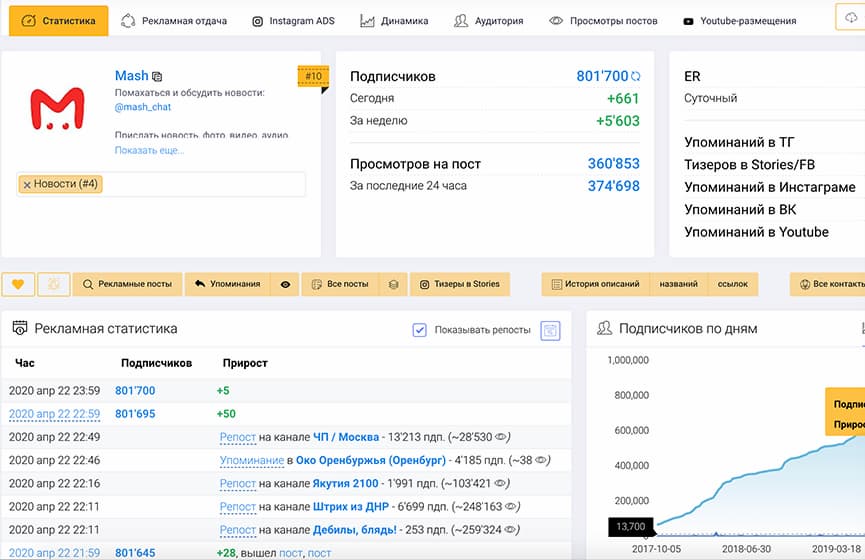865x560 pixels.
Task: Click the calendar icon beside Показывать репосты
Action: click(549, 330)
